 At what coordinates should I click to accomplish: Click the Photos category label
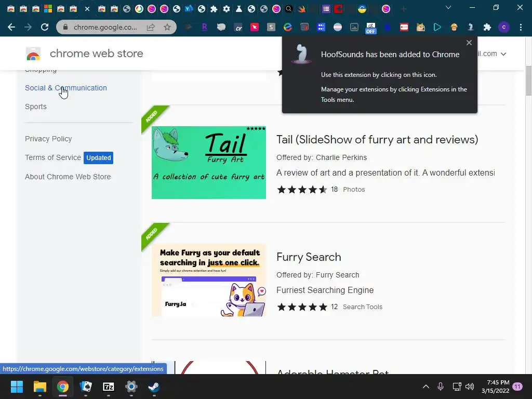pyautogui.click(x=354, y=189)
